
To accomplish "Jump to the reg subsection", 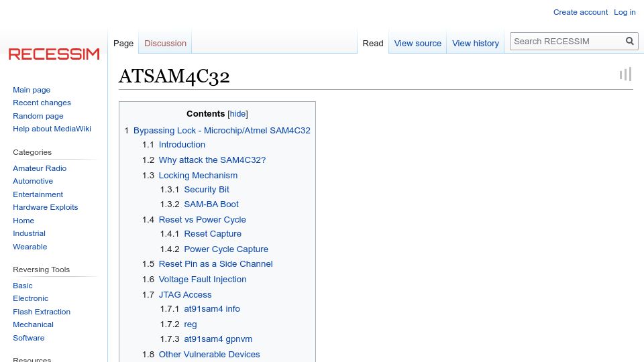I will tap(190, 324).
